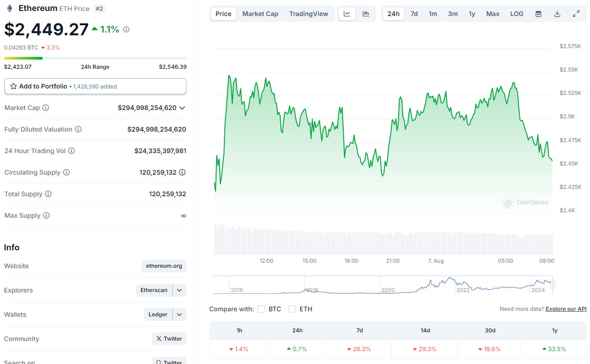Viewport: 590px width, 364px height.
Task: Click the 1y 33.5% performance cell
Action: click(554, 349)
